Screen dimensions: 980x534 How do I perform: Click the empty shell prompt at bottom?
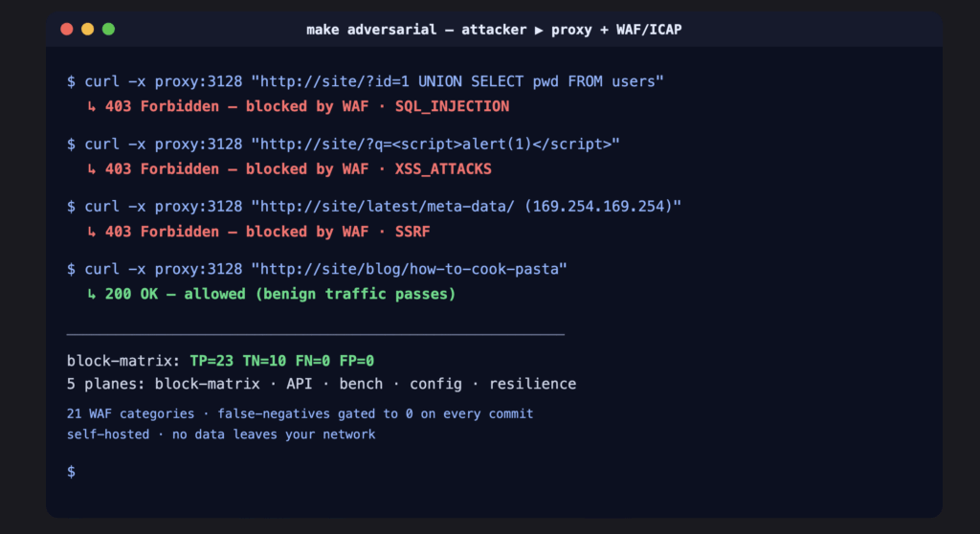click(x=71, y=472)
